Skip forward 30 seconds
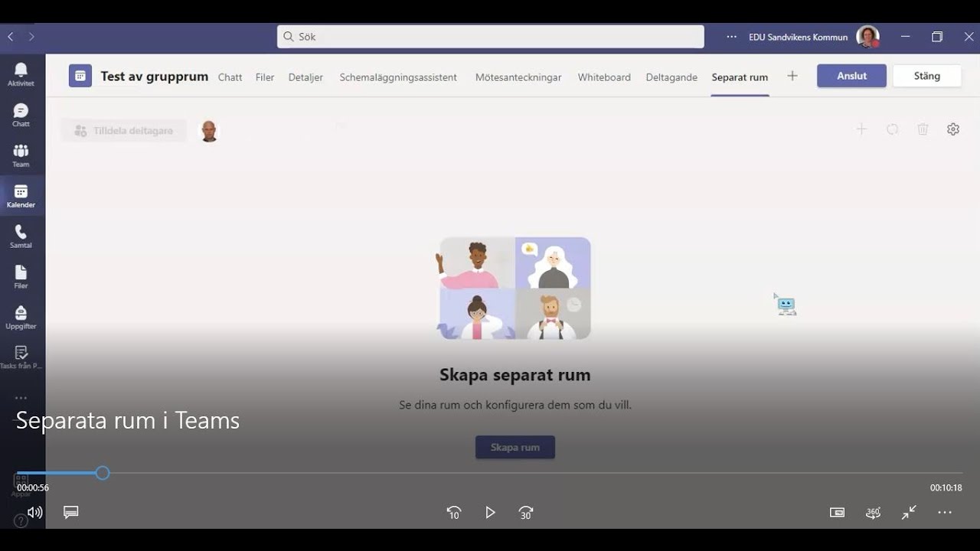 tap(526, 513)
